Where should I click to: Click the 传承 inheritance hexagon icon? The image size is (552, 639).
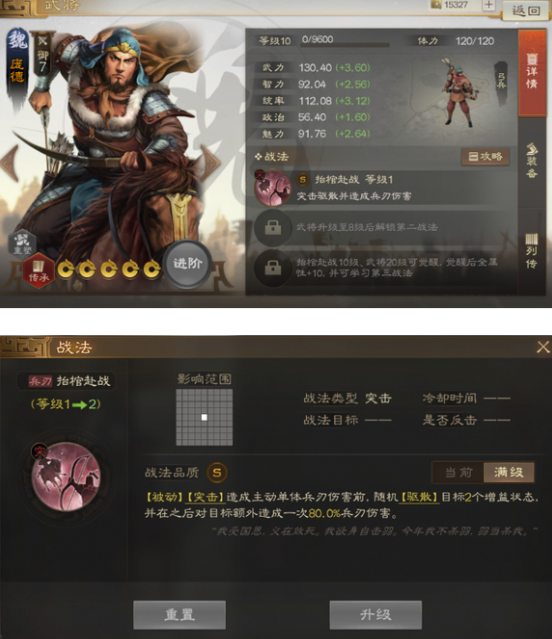point(38,270)
